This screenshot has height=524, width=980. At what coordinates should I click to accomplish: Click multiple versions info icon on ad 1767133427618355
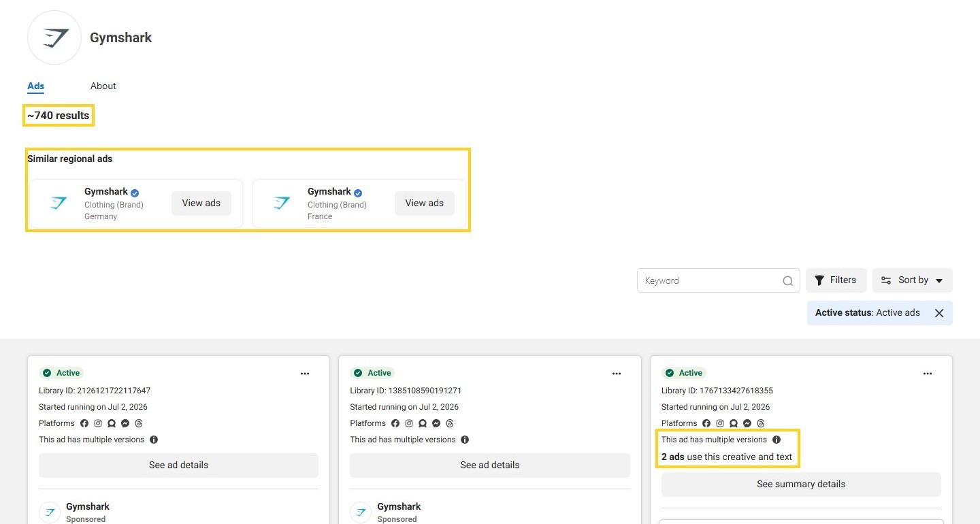[x=777, y=440]
